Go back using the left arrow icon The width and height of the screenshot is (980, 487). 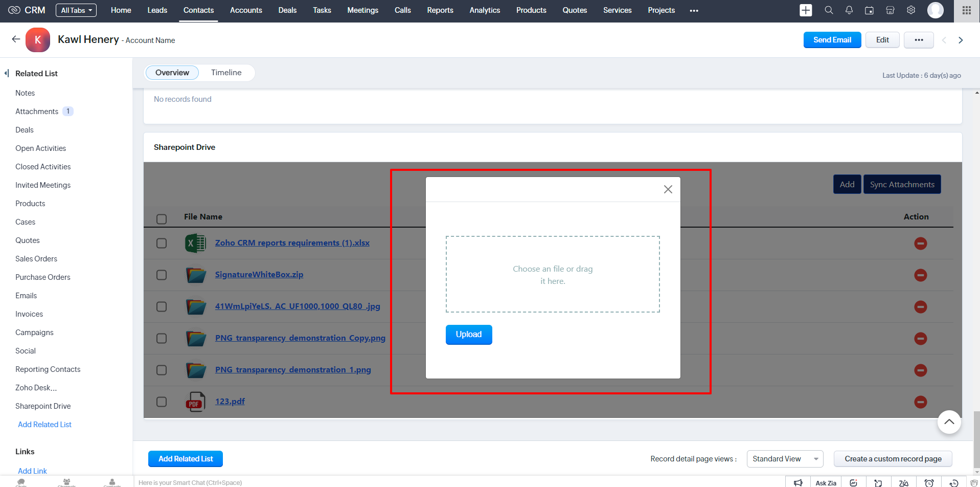pyautogui.click(x=16, y=39)
